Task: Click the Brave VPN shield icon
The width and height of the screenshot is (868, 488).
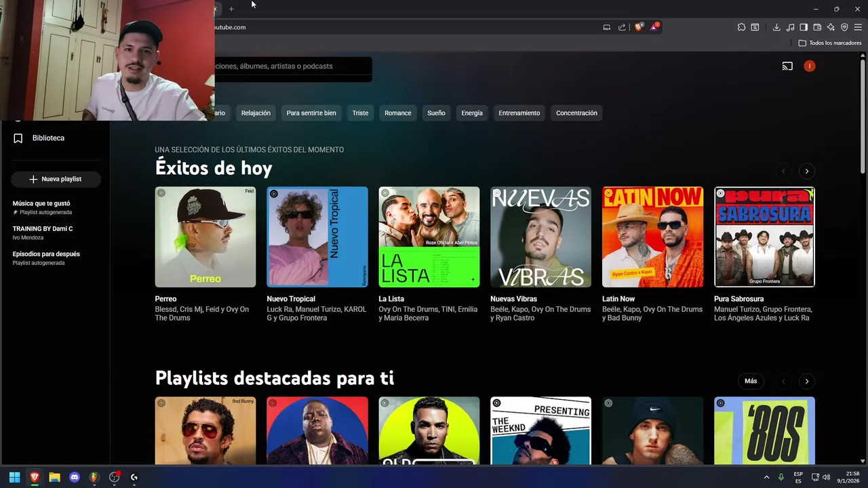Action: click(x=844, y=27)
